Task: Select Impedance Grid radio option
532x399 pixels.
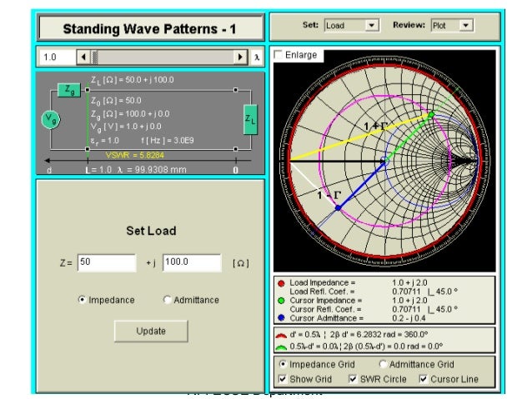Action: [283, 364]
